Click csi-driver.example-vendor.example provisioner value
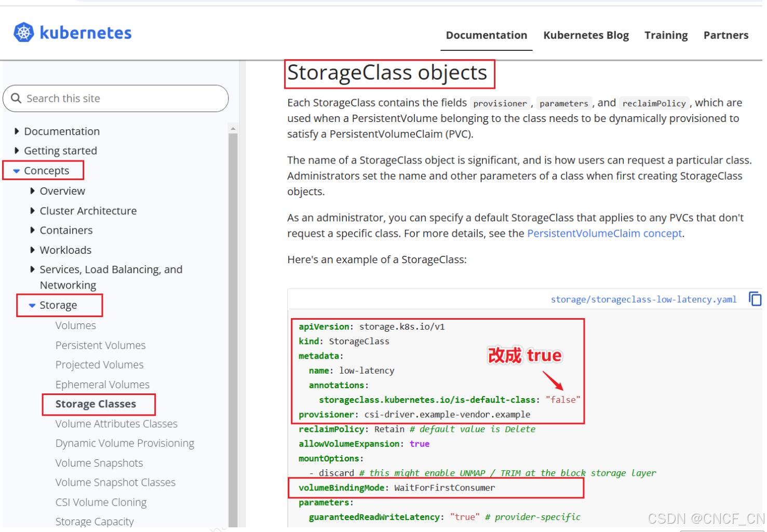 [447, 415]
